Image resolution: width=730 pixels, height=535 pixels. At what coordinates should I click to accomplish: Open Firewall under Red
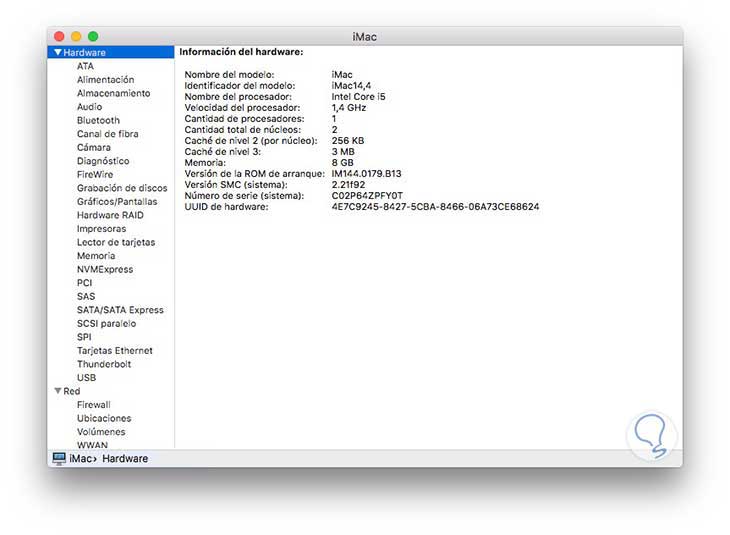[x=94, y=405]
